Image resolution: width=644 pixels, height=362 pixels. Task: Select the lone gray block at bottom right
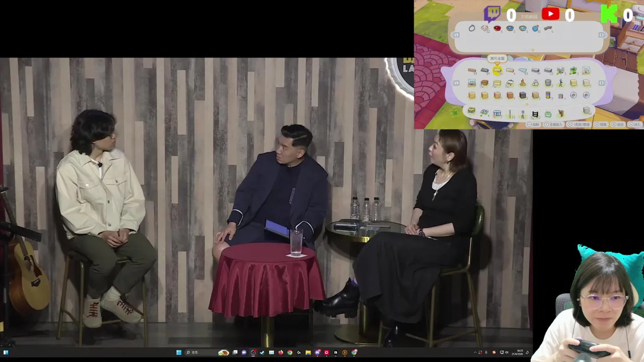[x=587, y=110]
